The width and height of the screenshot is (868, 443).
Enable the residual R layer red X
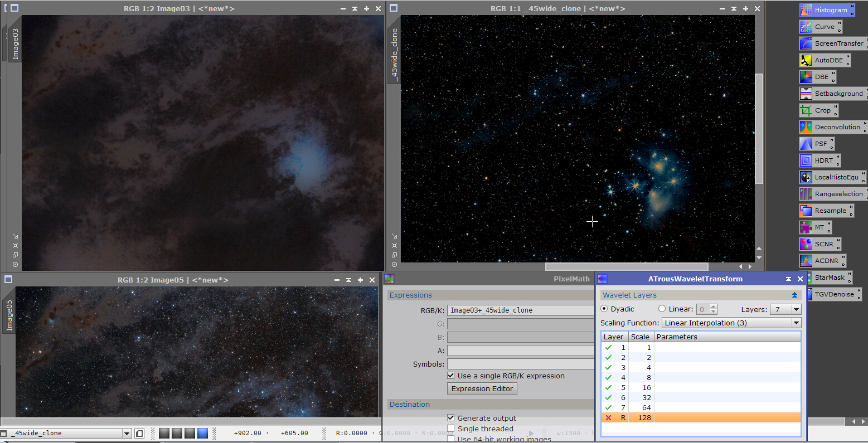coord(609,417)
